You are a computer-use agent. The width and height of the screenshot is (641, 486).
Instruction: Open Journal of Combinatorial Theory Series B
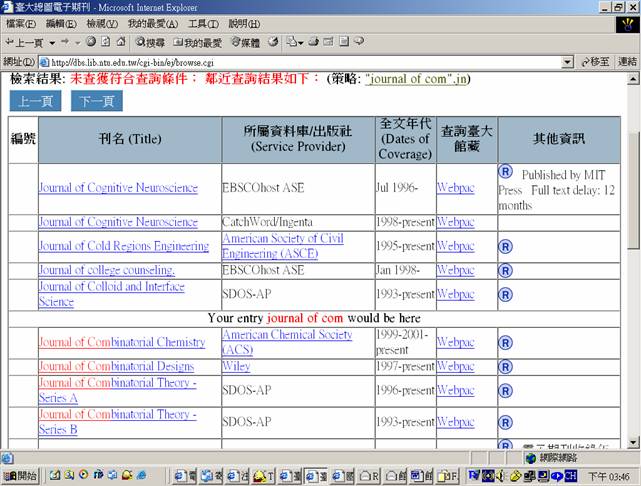[x=118, y=422]
